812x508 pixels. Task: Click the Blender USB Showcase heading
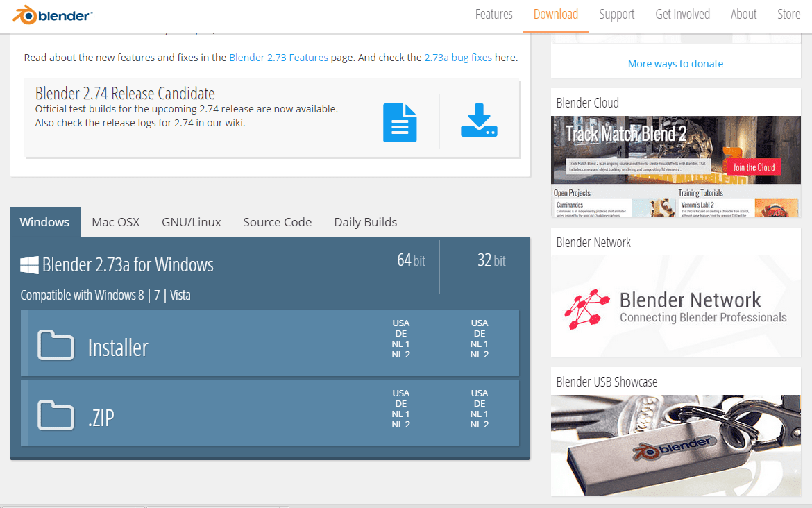coord(607,382)
